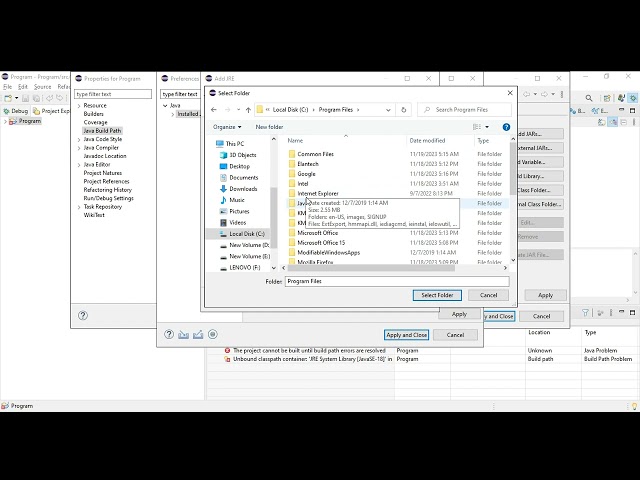Select the Elantech folder
Image resolution: width=640 pixels, height=480 pixels.
click(308, 164)
